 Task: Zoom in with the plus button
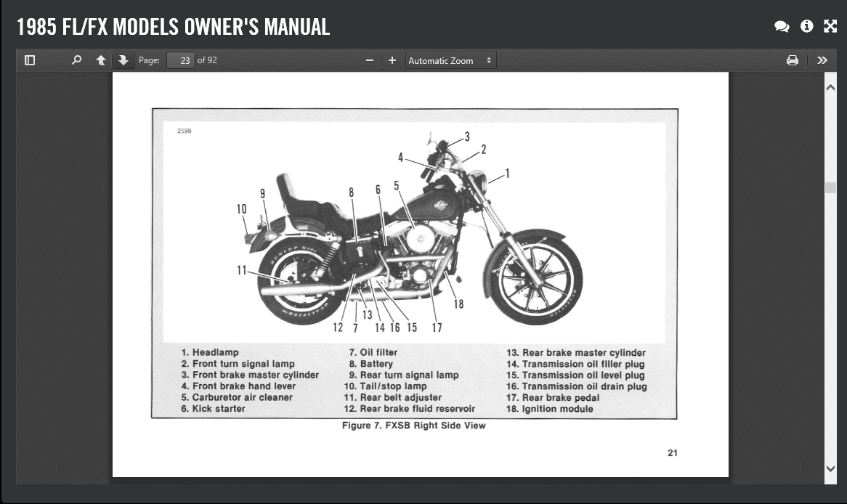[392, 60]
